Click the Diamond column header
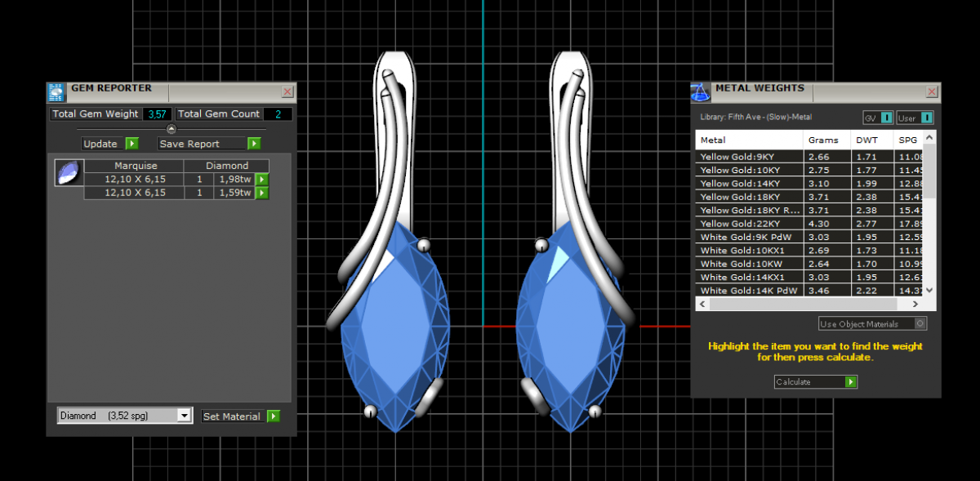 point(227,166)
